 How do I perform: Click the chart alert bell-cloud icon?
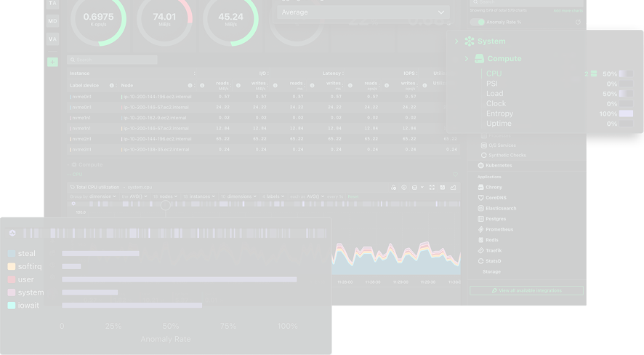[x=394, y=188]
